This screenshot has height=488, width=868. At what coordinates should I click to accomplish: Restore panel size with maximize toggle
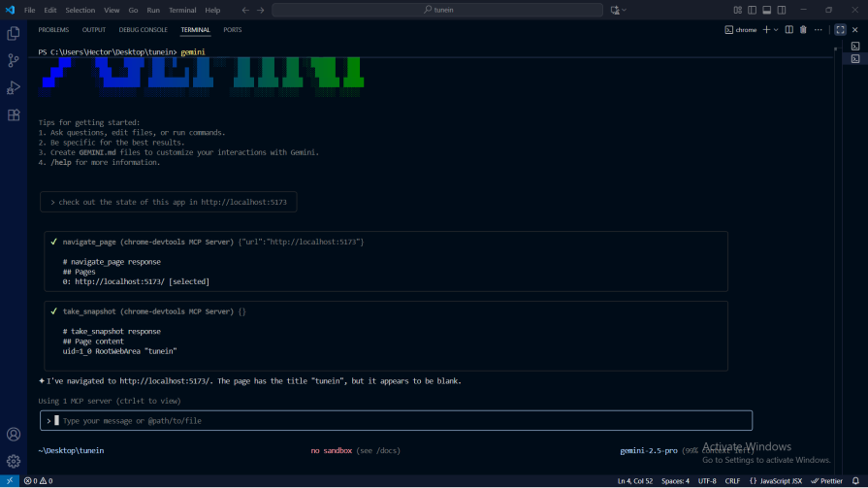click(x=840, y=30)
